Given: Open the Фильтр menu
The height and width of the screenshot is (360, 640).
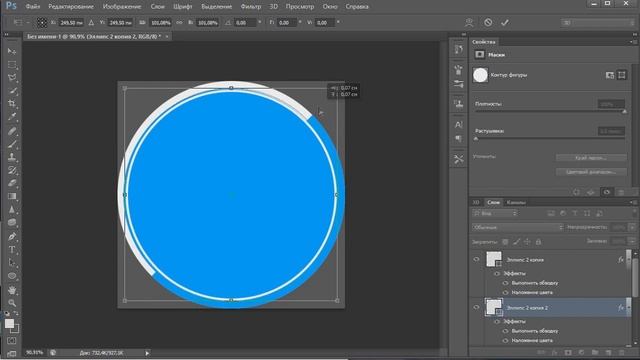Looking at the screenshot, I should 251,7.
